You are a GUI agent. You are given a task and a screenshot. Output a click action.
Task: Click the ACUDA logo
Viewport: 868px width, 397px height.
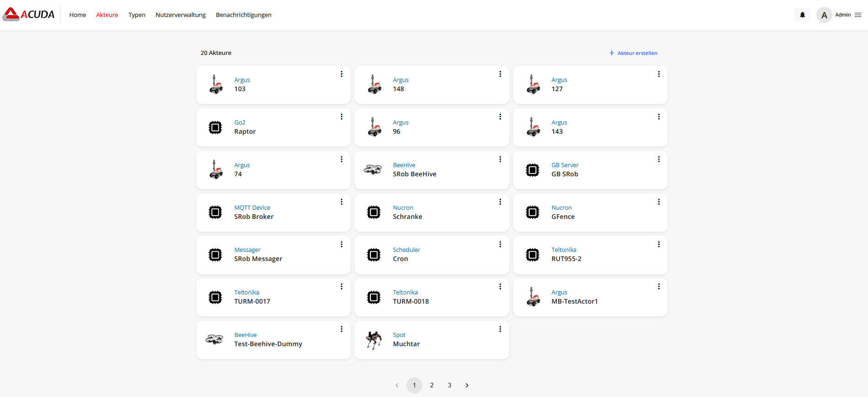pyautogui.click(x=28, y=15)
